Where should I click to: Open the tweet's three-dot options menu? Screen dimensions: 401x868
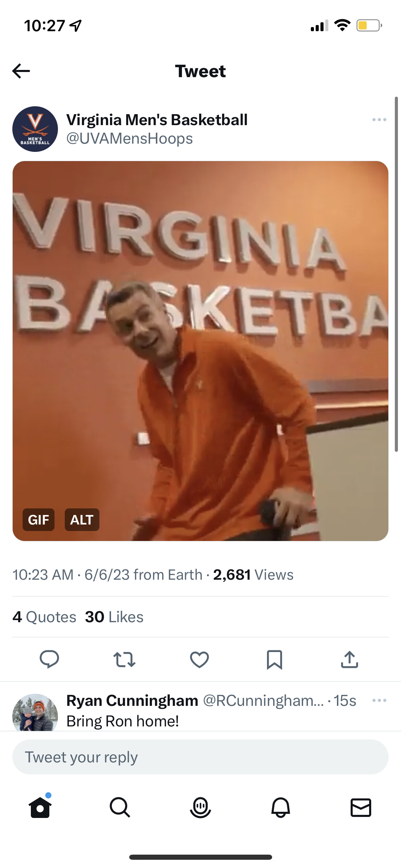tap(379, 120)
